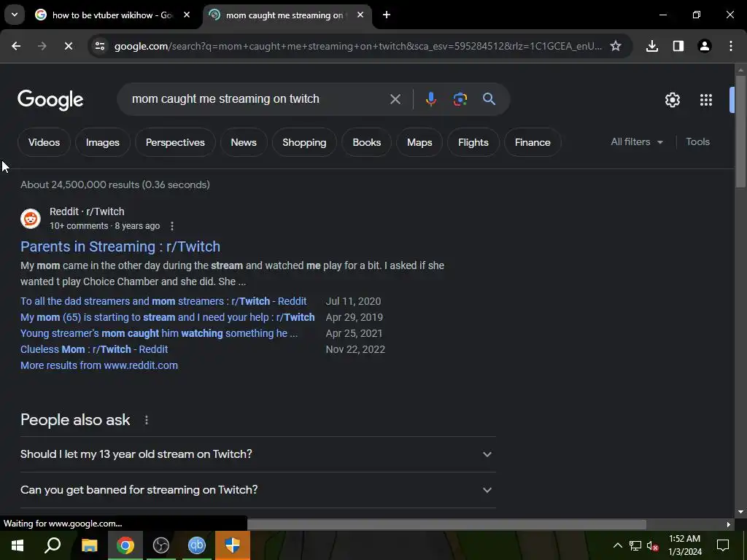Open Windows Security shield taskbar app
The image size is (747, 560).
click(x=233, y=545)
